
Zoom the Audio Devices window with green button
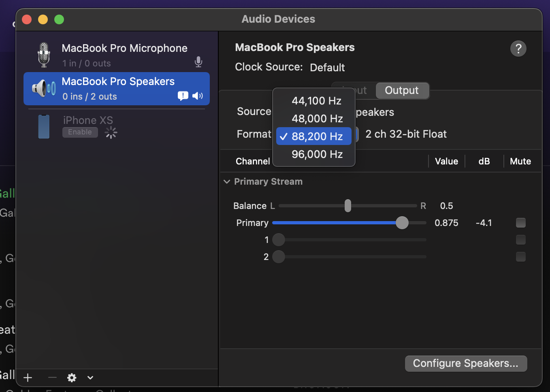click(x=59, y=19)
